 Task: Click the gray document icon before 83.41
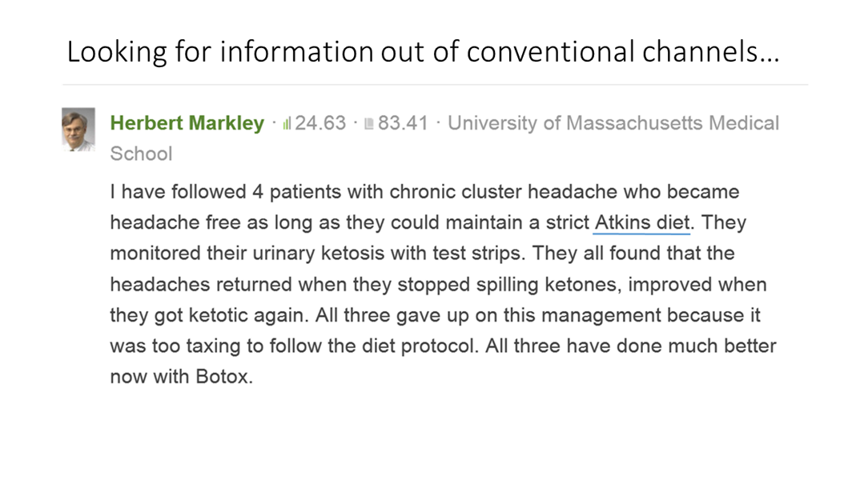pyautogui.click(x=368, y=124)
